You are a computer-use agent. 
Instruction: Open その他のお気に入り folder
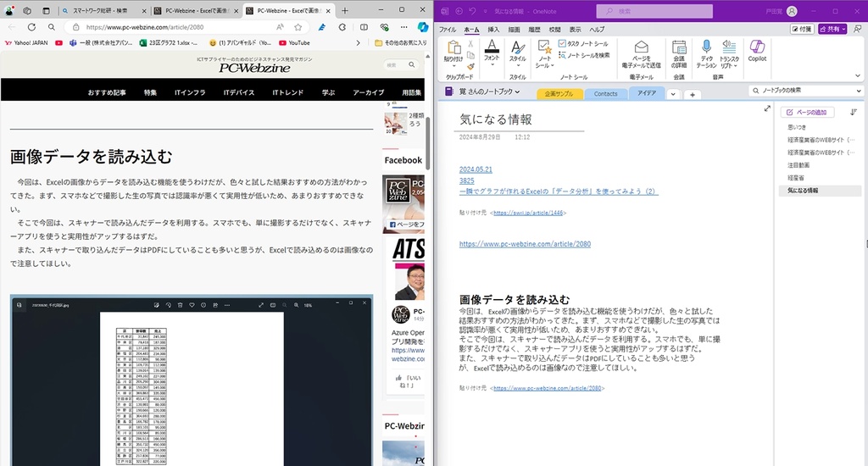[401, 42]
